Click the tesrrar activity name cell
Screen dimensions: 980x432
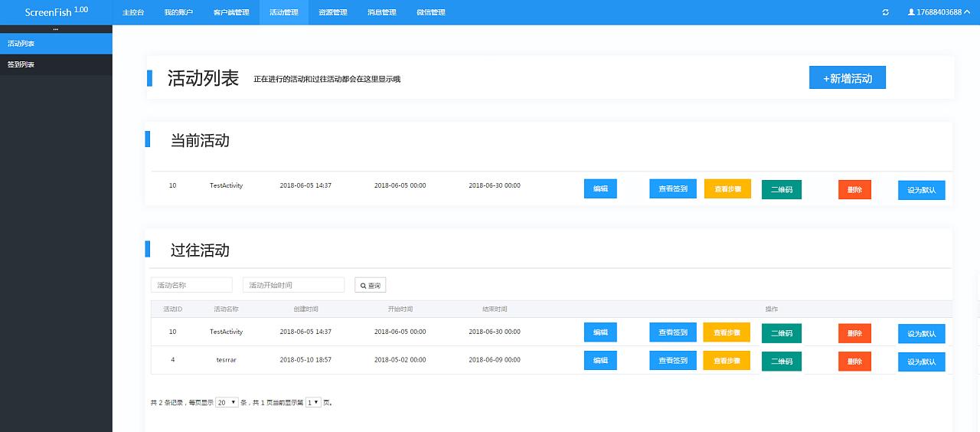tap(226, 360)
